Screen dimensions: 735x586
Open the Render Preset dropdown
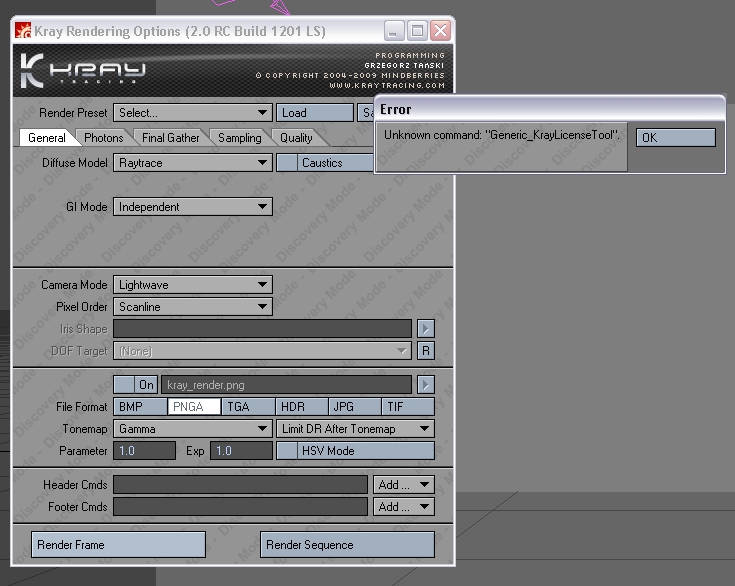(192, 113)
